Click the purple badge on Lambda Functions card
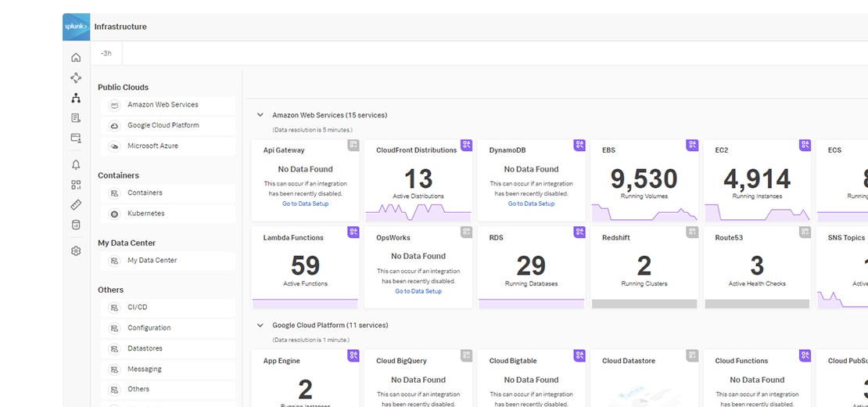The width and height of the screenshot is (868, 407). [353, 232]
